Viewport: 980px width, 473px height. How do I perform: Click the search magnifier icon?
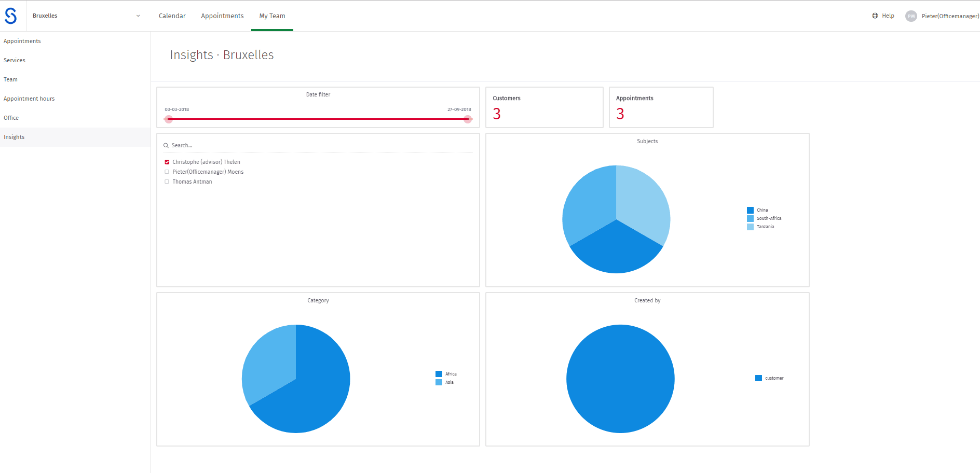coord(166,146)
